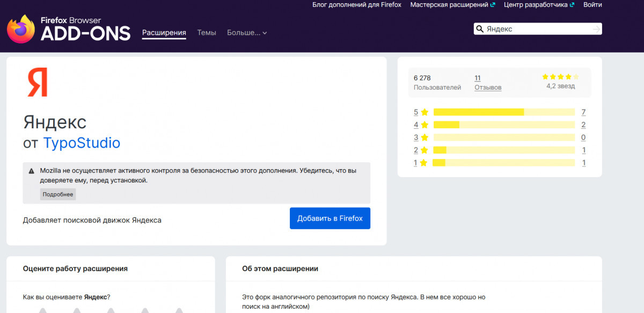The width and height of the screenshot is (644, 313).
Task: Open the TypoStudio author link
Action: 82,143
